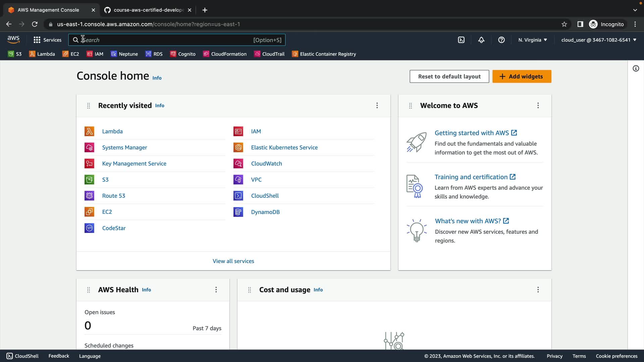644x362 pixels.
Task: Click the notifications bell icon
Action: (481, 40)
